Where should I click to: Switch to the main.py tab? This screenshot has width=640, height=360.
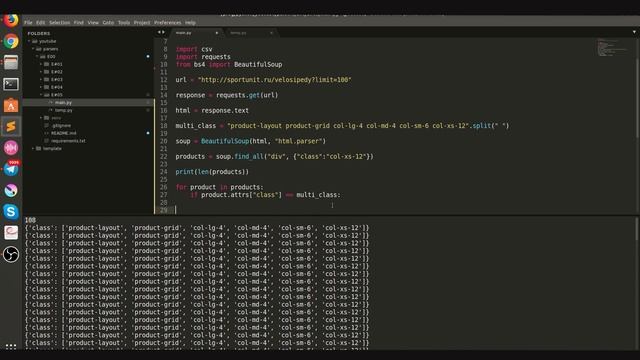pos(196,33)
